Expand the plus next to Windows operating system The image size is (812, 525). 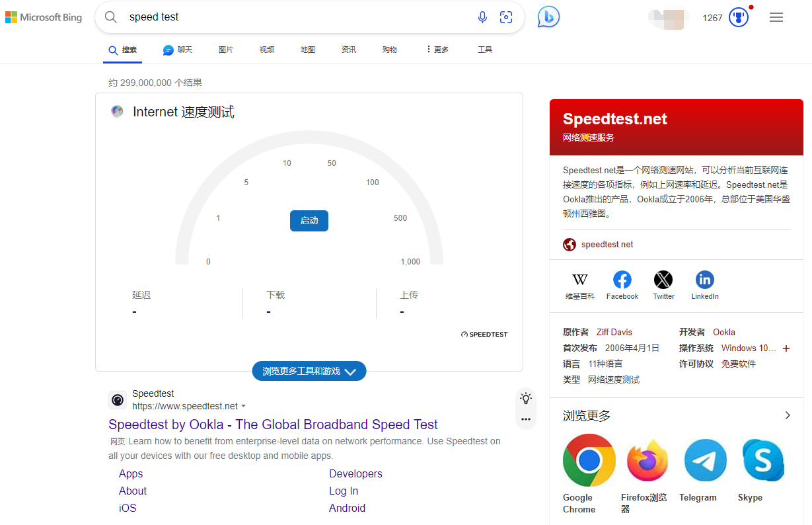pyautogui.click(x=786, y=347)
